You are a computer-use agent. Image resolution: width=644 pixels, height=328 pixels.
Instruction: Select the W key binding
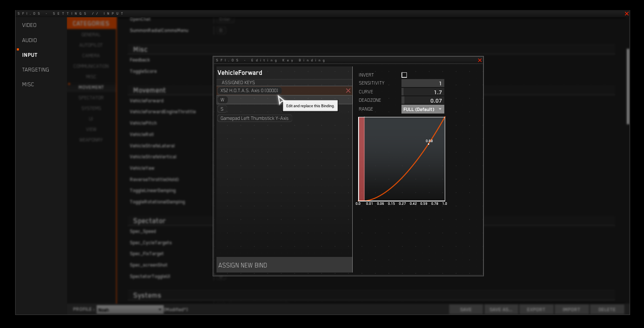coord(222,100)
